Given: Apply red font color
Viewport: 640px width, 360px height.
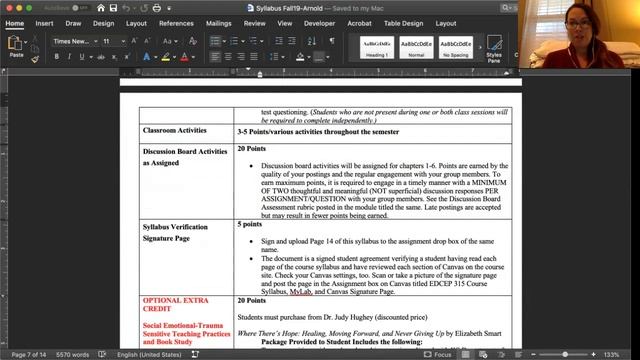Looking at the screenshot, I should [184, 57].
